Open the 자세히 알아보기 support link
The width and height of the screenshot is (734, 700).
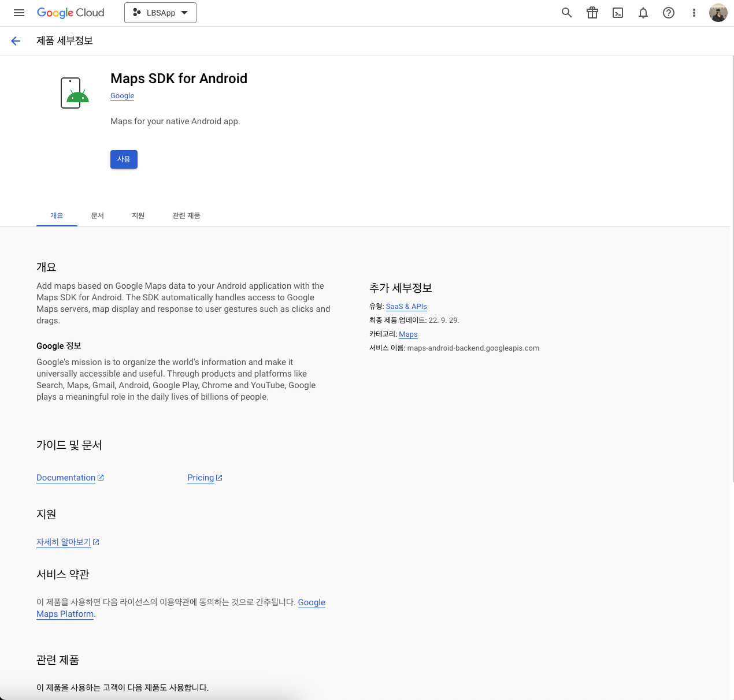[x=64, y=542]
